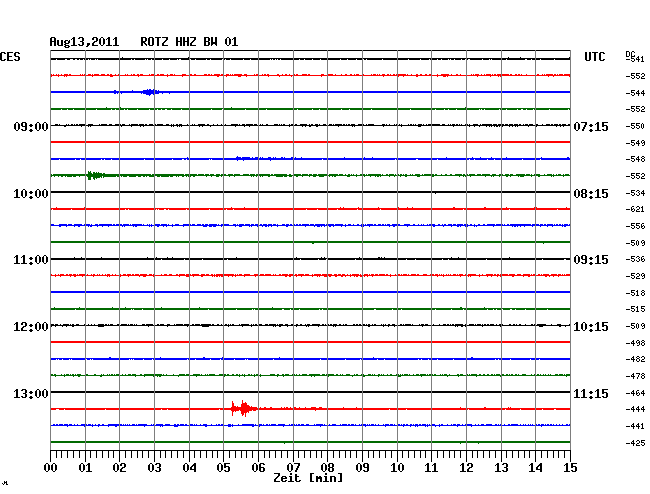Select the DC offset value -478
The width and height of the screenshot is (650, 494).
[635, 376]
